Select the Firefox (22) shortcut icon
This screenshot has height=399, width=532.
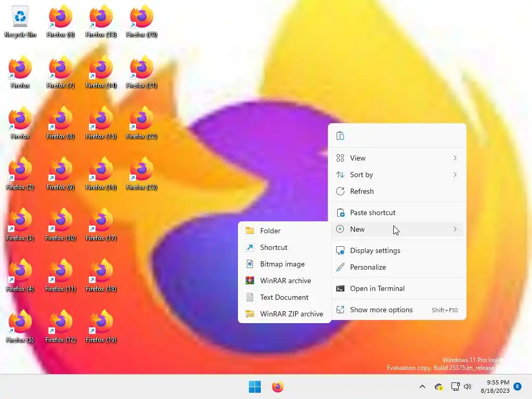(141, 123)
